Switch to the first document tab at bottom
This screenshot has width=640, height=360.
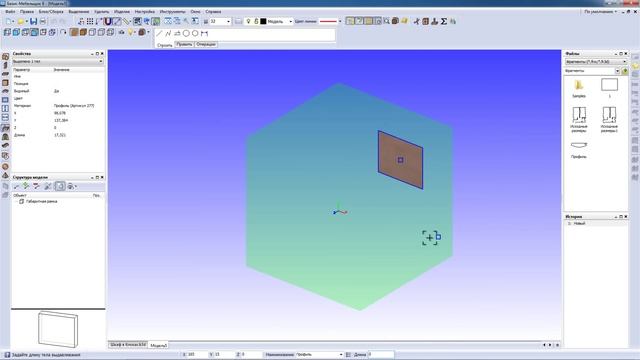[x=128, y=344]
